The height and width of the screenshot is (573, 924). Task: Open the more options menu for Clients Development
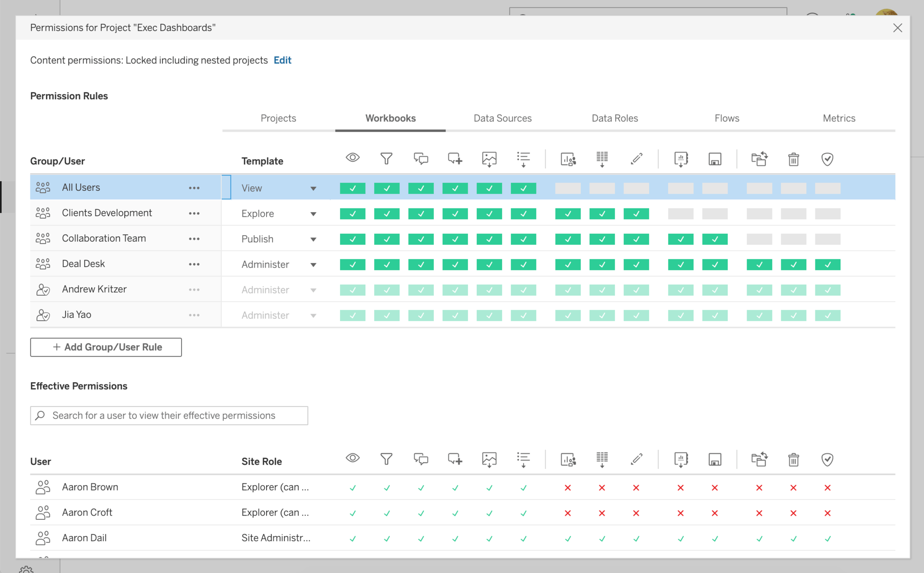(194, 213)
